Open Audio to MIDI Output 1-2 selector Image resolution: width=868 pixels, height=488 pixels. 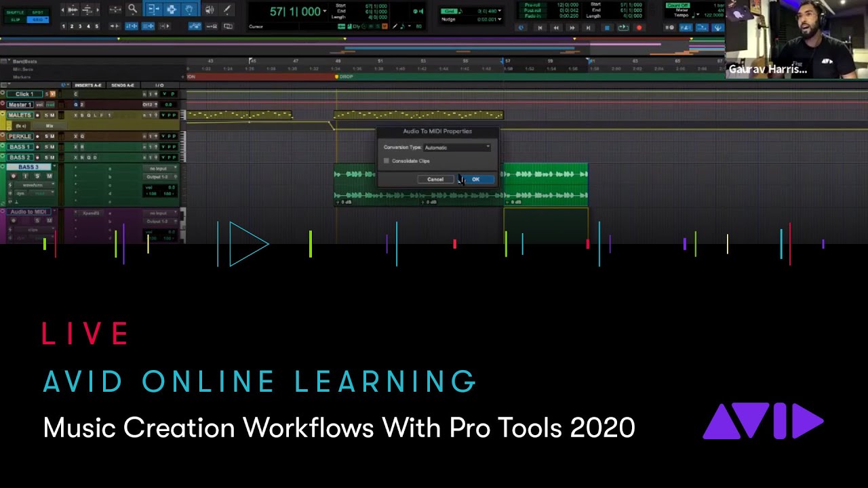pyautogui.click(x=159, y=222)
